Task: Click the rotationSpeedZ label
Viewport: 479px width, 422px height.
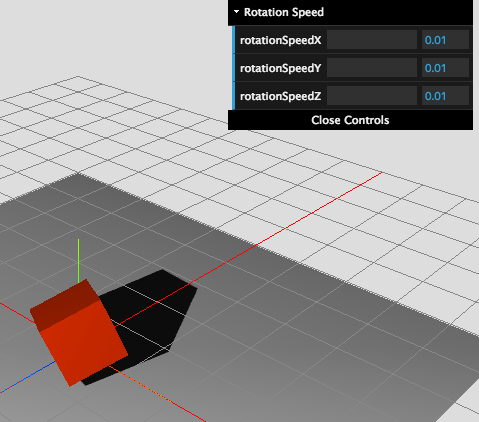Action: click(x=280, y=96)
